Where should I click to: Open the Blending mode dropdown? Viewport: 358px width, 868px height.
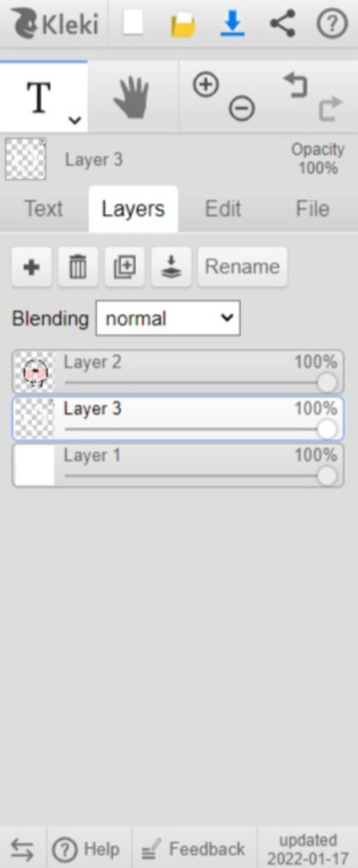[x=168, y=318]
